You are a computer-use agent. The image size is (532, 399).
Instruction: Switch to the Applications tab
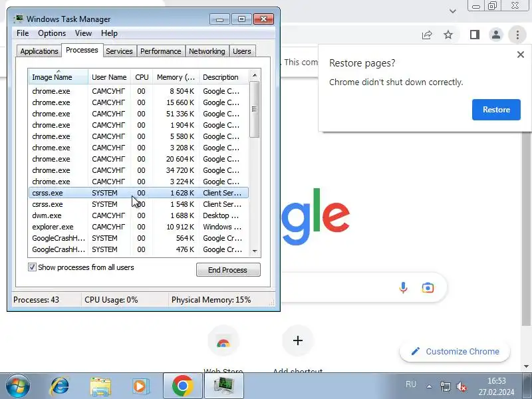tap(39, 51)
